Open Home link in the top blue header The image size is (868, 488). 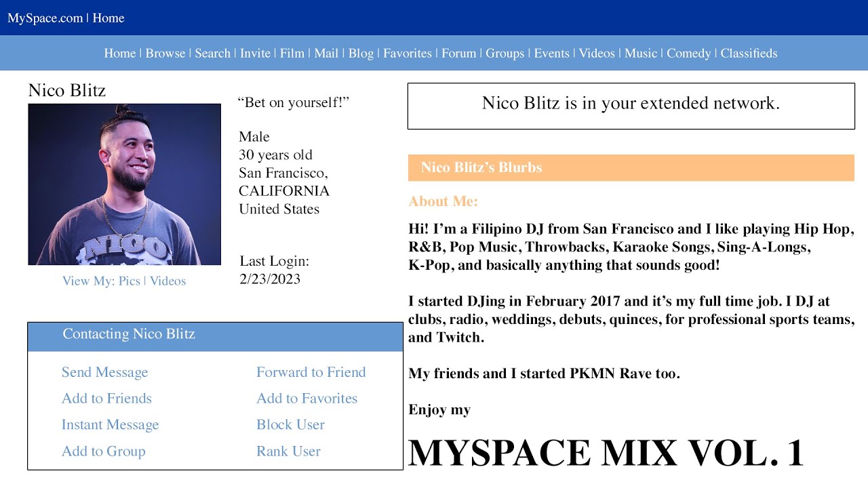point(108,18)
